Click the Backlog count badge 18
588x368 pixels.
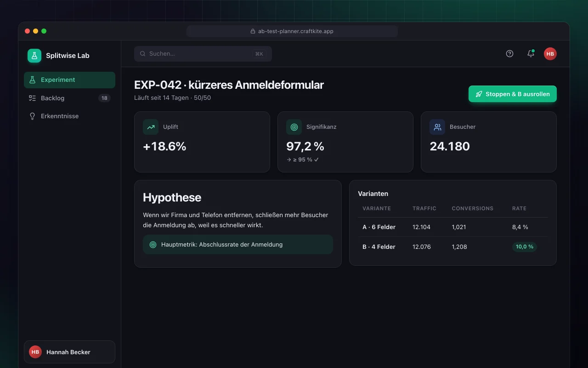pos(104,98)
